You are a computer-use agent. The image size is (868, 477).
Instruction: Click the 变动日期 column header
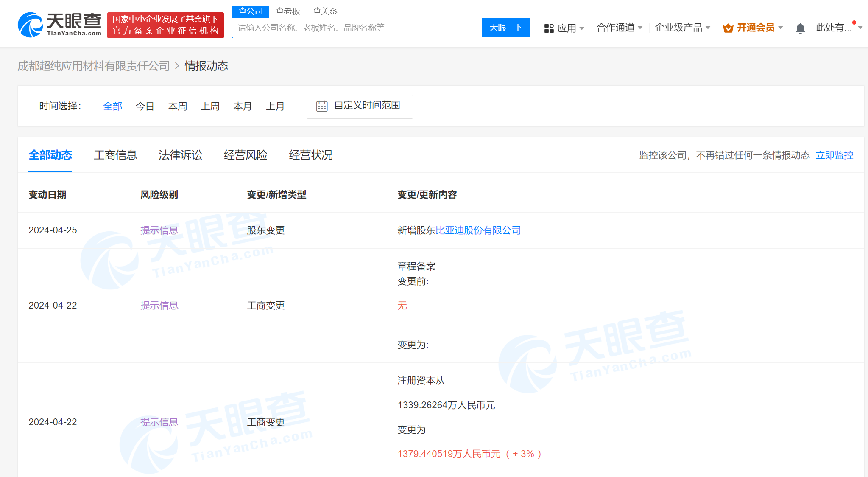point(47,195)
